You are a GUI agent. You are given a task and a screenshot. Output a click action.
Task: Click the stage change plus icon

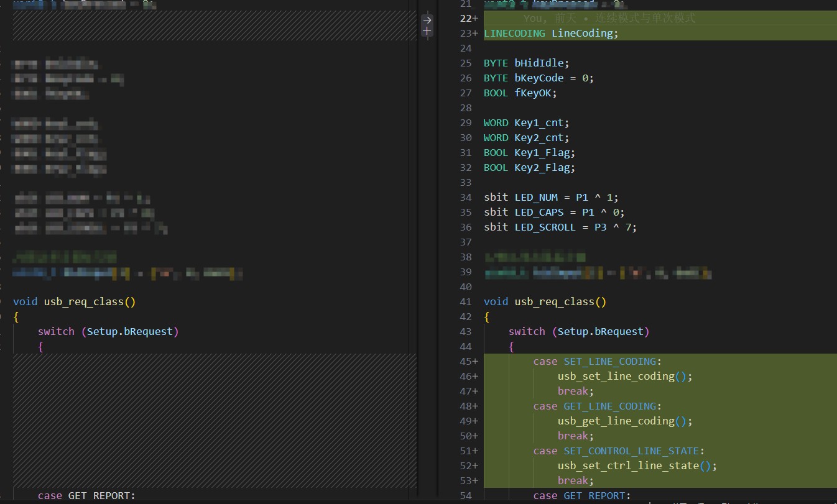(x=427, y=30)
